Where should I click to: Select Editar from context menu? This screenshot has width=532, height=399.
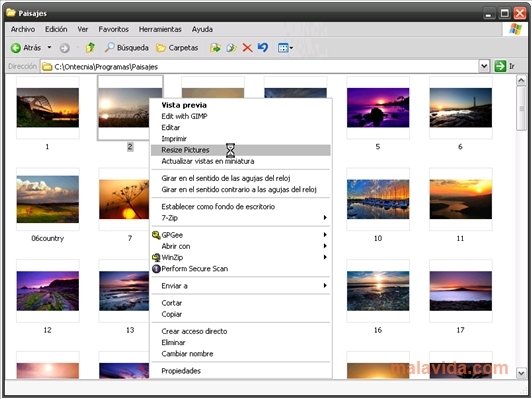pyautogui.click(x=241, y=128)
